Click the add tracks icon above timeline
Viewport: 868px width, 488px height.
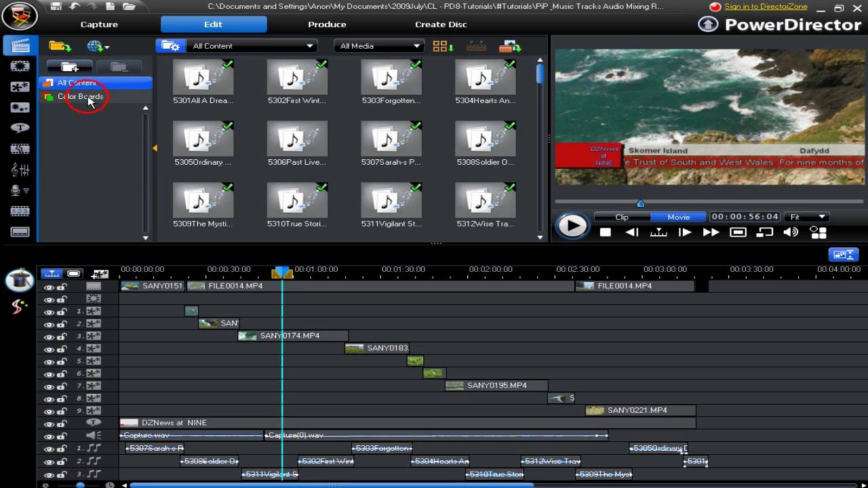pos(100,274)
